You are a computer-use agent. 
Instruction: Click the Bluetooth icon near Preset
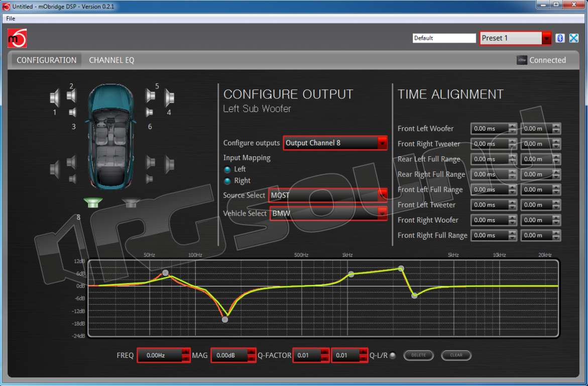click(560, 38)
